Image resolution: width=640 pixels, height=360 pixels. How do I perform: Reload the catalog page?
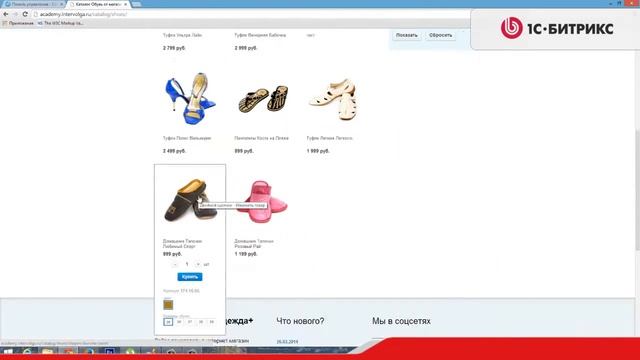pyautogui.click(x=25, y=14)
